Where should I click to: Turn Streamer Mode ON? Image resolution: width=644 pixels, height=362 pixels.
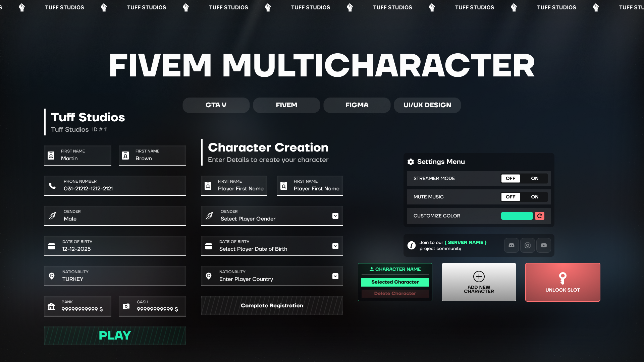[535, 178]
